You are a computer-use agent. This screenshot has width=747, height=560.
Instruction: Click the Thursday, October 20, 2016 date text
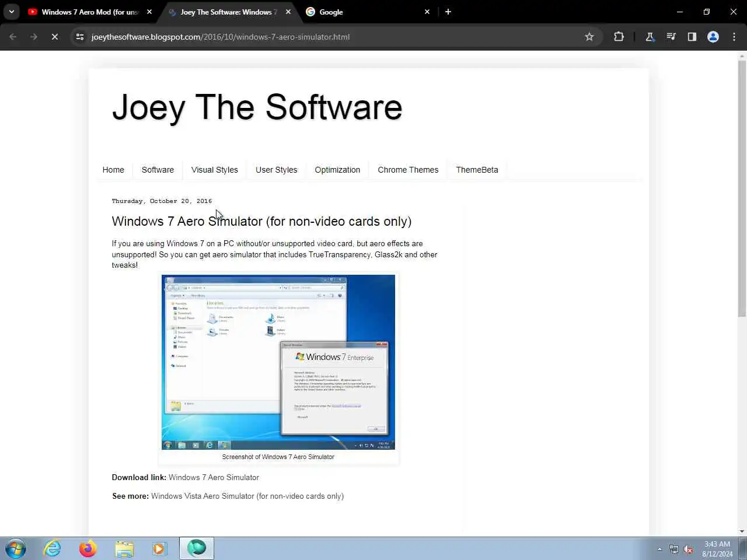(x=162, y=201)
